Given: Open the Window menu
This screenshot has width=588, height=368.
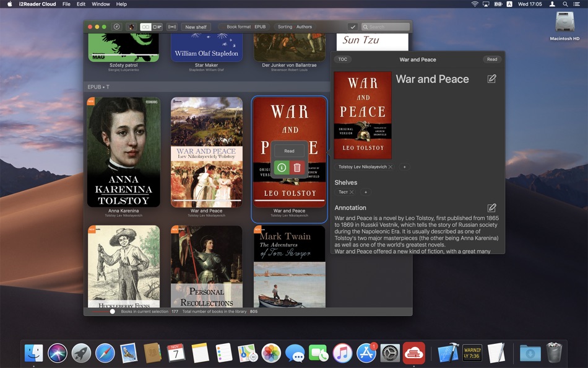Looking at the screenshot, I should point(101,4).
